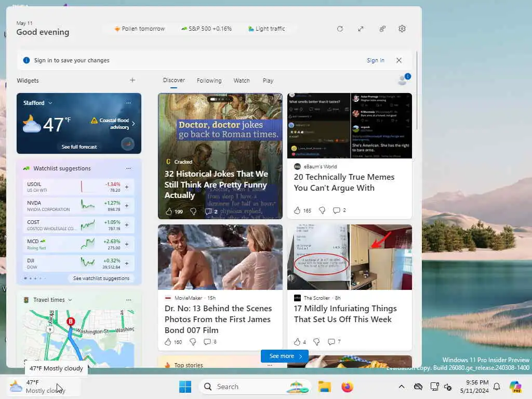Click the See more button
Image resolution: width=532 pixels, height=399 pixels.
point(285,356)
